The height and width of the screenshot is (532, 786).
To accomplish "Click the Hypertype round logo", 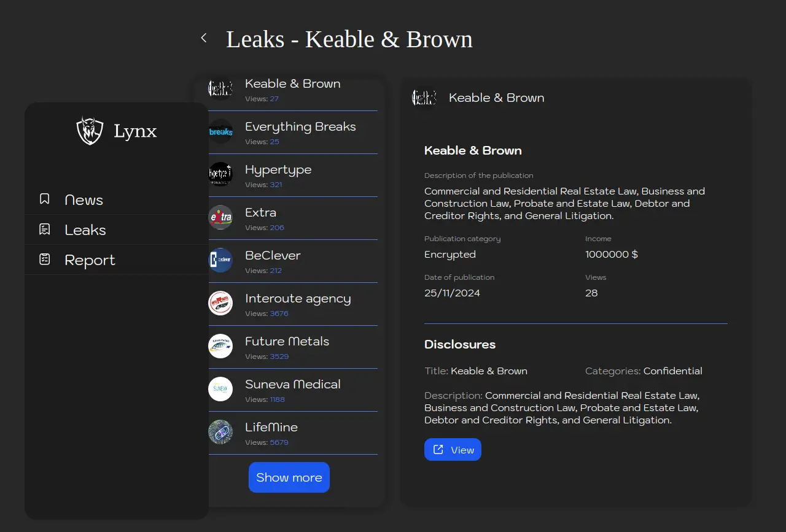I will click(220, 175).
